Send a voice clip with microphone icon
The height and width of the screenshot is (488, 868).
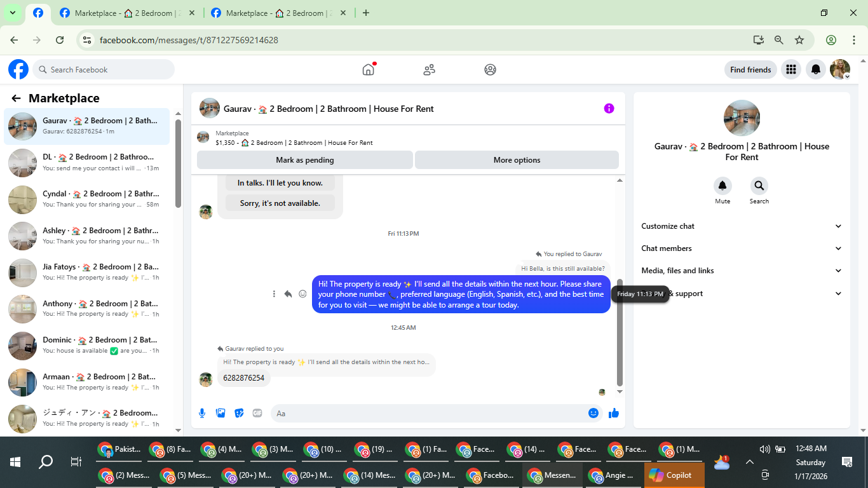202,413
